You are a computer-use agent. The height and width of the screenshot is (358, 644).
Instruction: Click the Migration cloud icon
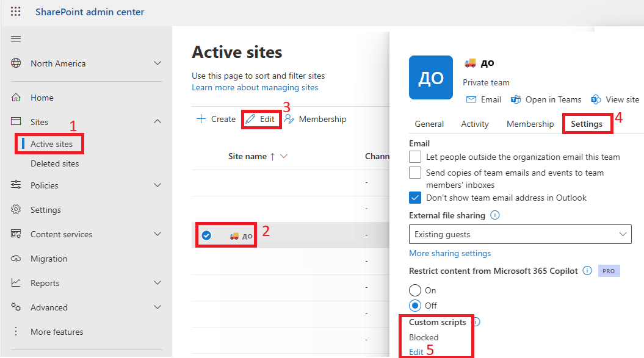[16, 259]
